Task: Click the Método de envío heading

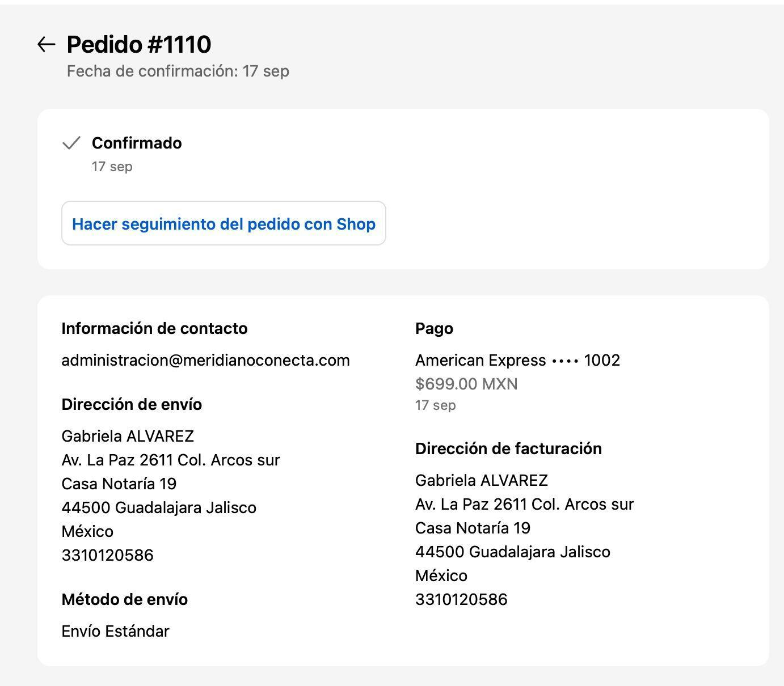Action: (x=124, y=599)
